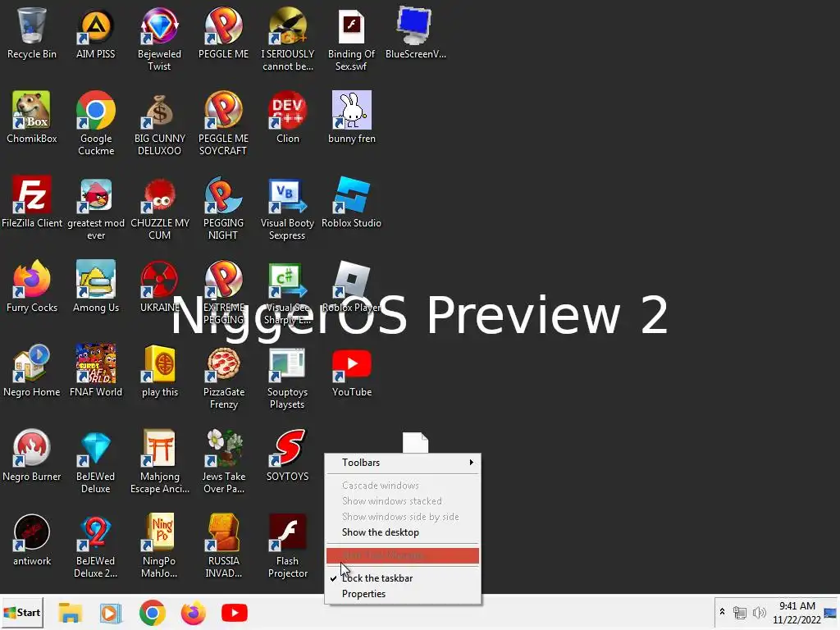Launch Firefox from the taskbar

194,613
